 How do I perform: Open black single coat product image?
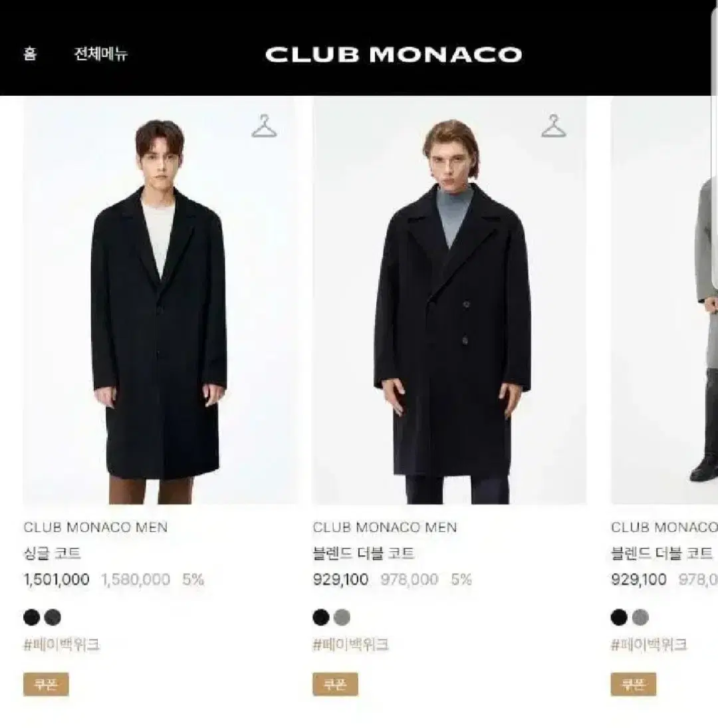pos(160,301)
